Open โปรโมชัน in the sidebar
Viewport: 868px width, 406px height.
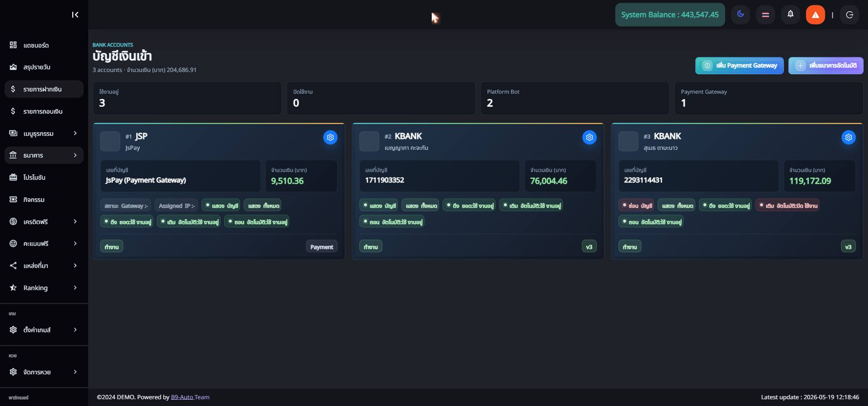coord(44,177)
